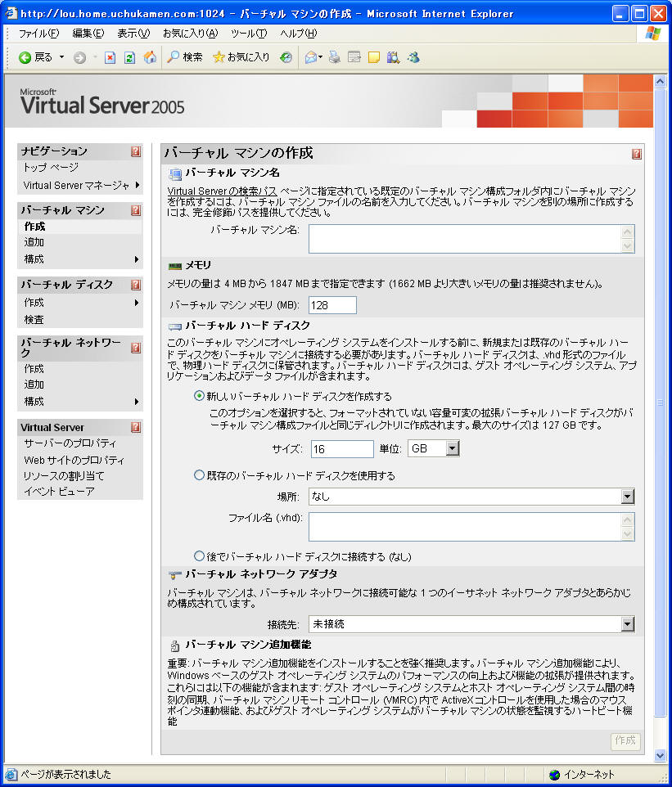Click the yellow Discuss note icon

pyautogui.click(x=374, y=58)
